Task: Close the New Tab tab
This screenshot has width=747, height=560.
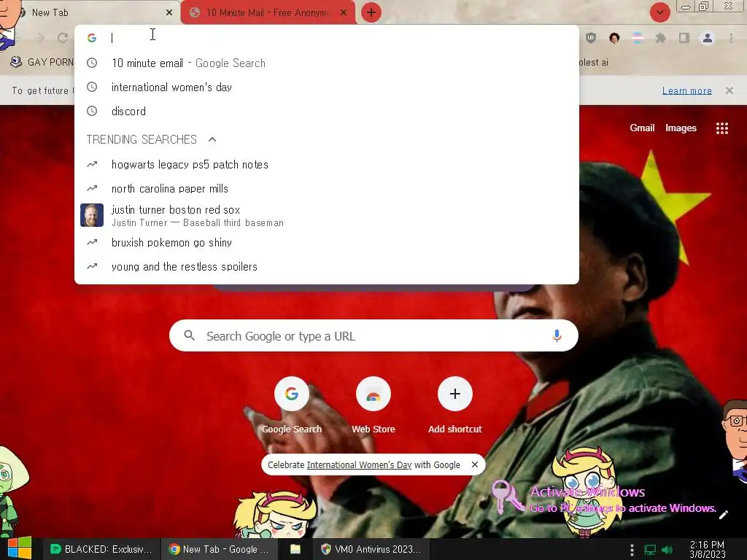Action: tap(169, 13)
